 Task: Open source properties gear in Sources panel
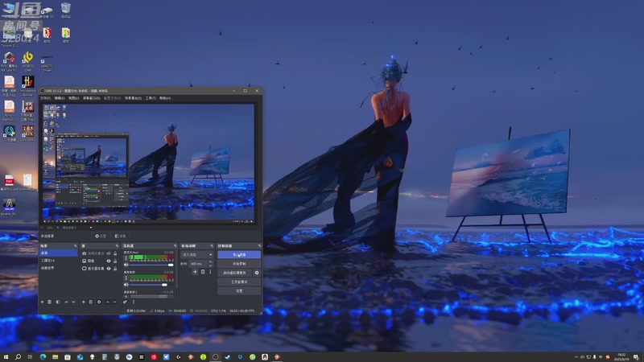click(x=99, y=302)
